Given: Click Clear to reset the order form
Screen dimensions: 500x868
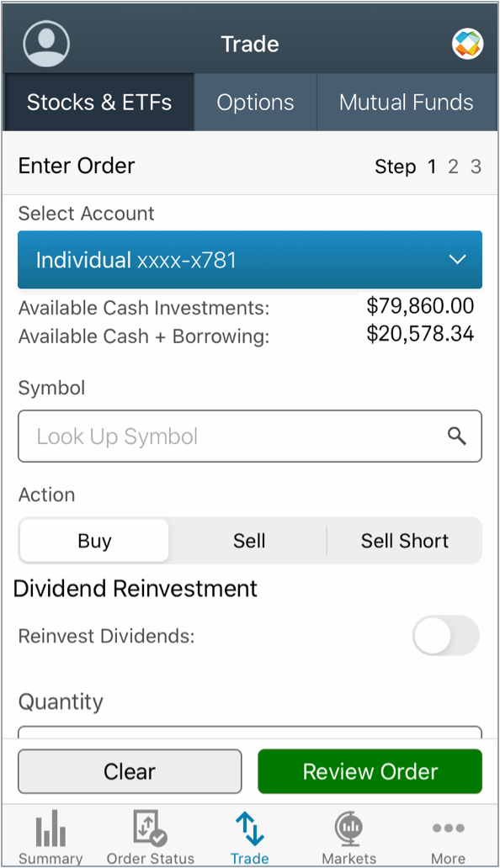Looking at the screenshot, I should pos(130,771).
